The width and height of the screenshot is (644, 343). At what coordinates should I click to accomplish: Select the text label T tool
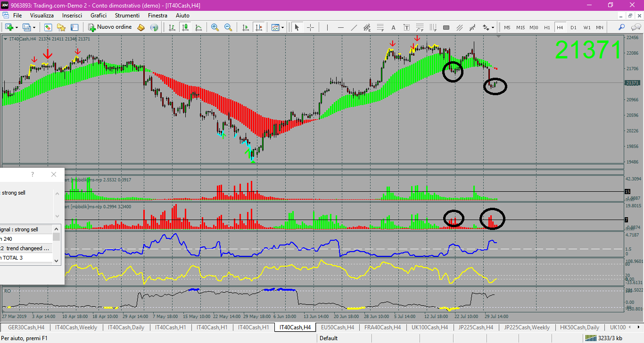tap(406, 27)
